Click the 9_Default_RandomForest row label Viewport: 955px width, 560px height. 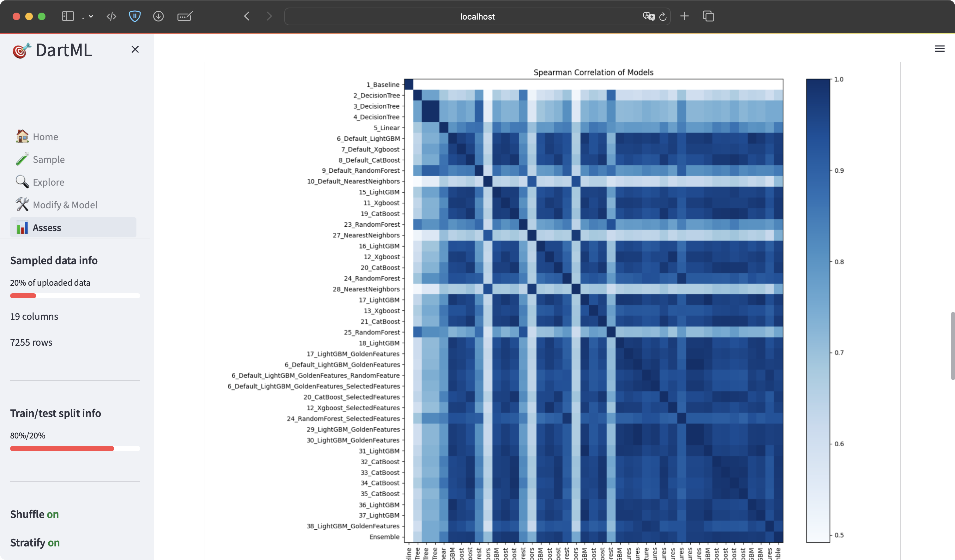coord(361,170)
